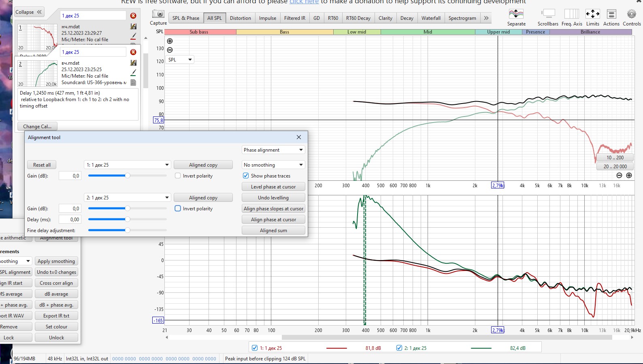Click the graph scrollbar left arrow
Image resolution: width=643 pixels, height=364 pixels.
(x=166, y=337)
